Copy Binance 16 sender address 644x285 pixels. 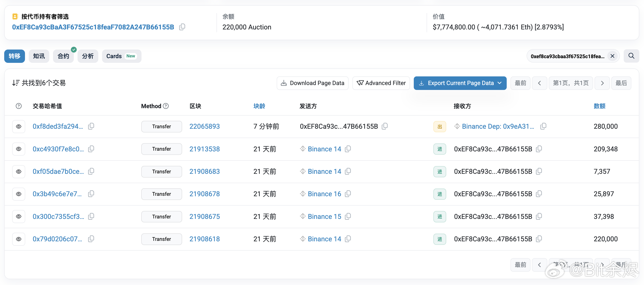[348, 194]
